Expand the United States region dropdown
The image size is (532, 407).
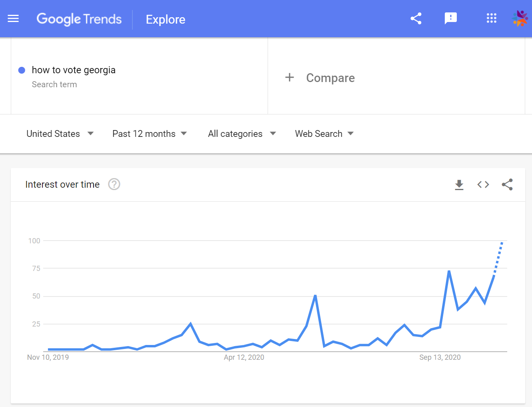point(60,134)
